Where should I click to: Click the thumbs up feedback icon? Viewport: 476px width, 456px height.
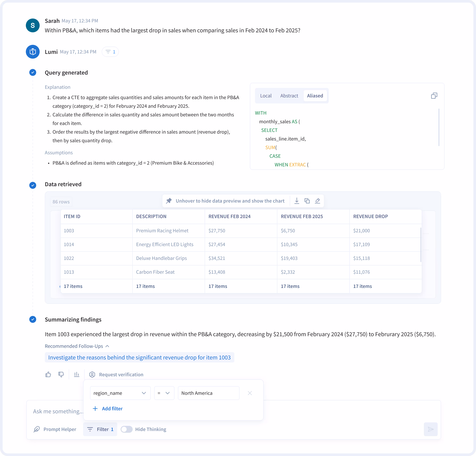(48, 374)
